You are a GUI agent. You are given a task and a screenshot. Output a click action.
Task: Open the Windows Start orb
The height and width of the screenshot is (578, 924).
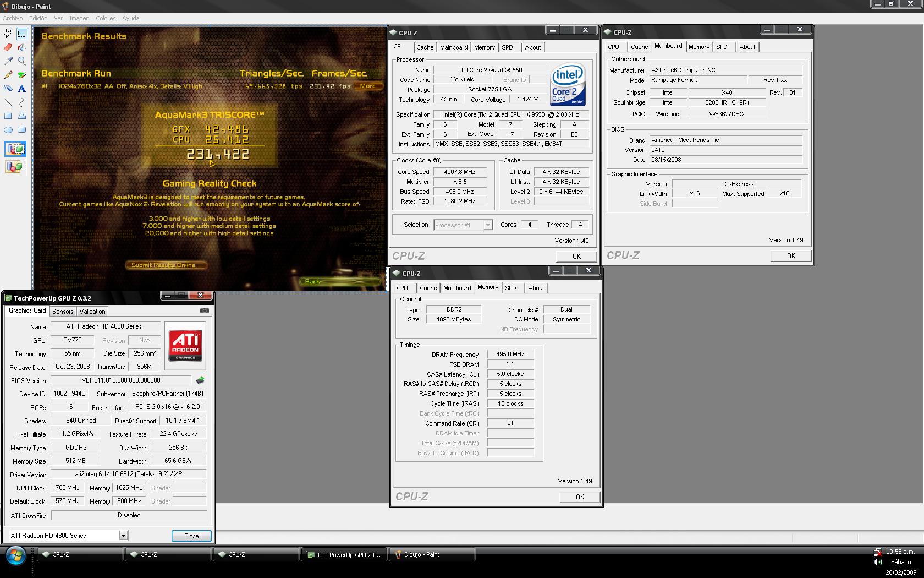(x=15, y=556)
